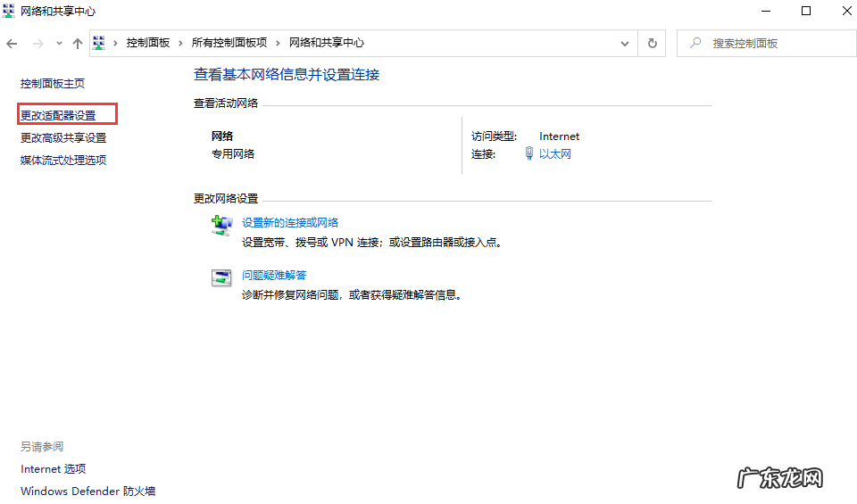The width and height of the screenshot is (857, 504).
Task: Click the Ethernet plug icon beside 以太网
Action: (x=529, y=153)
